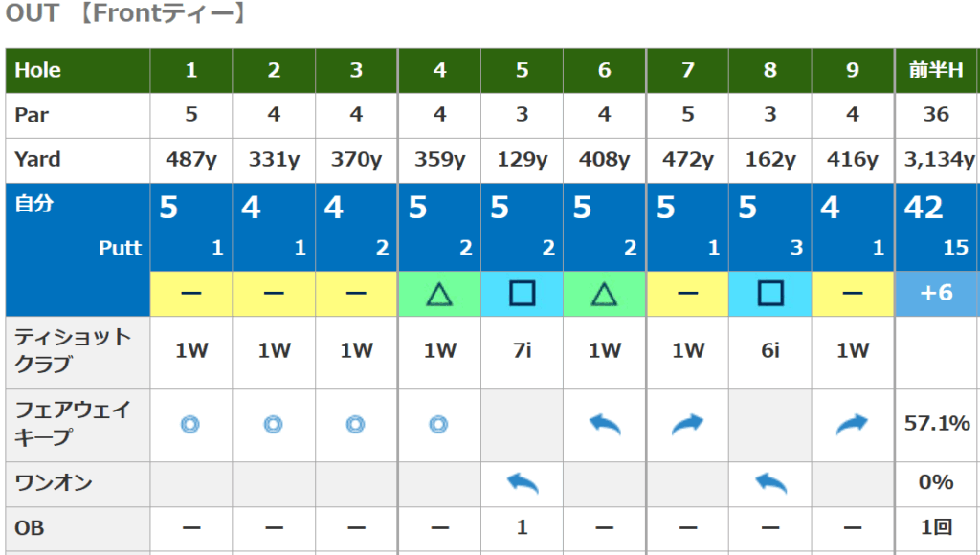
Task: Select the Hole 3 column header
Action: tap(356, 70)
